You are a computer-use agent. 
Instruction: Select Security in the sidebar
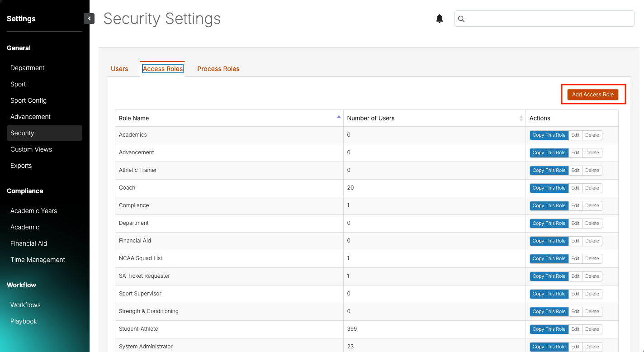coord(44,133)
